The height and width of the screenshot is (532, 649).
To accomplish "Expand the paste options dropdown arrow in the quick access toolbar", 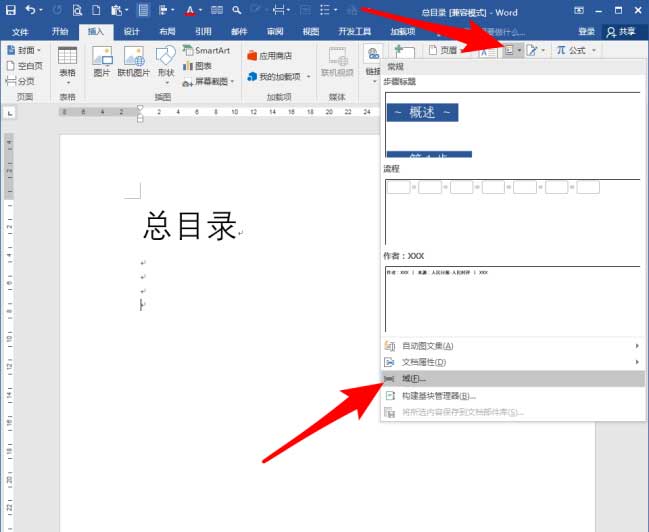I will click(126, 10).
